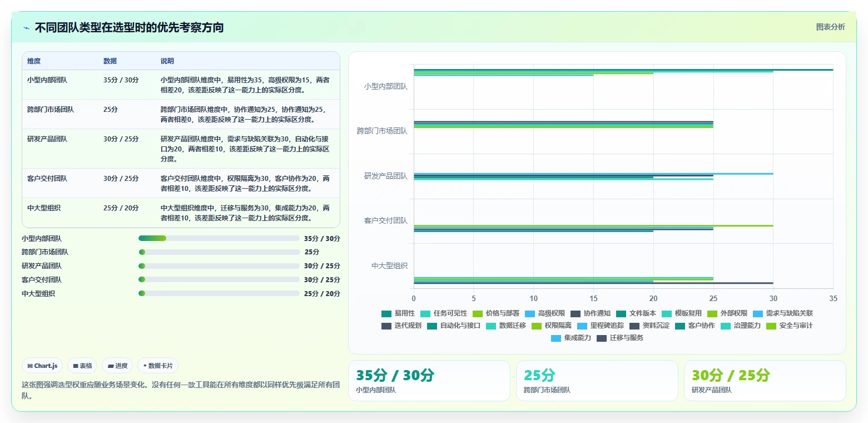The width and height of the screenshot is (868, 423).
Task: Open the 35分 / 30分 小型内部团队 card
Action: click(x=429, y=381)
